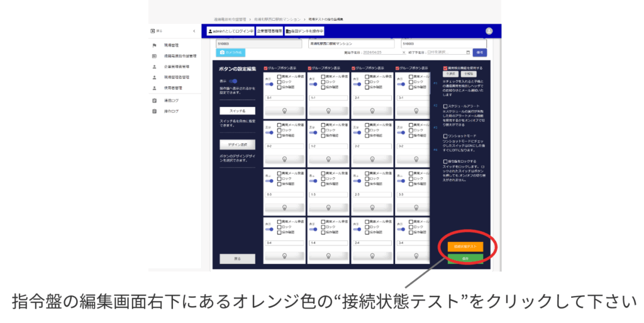Uncheck the first グループボタン表示 checkbox
The image size is (644, 323).
pyautogui.click(x=267, y=68)
